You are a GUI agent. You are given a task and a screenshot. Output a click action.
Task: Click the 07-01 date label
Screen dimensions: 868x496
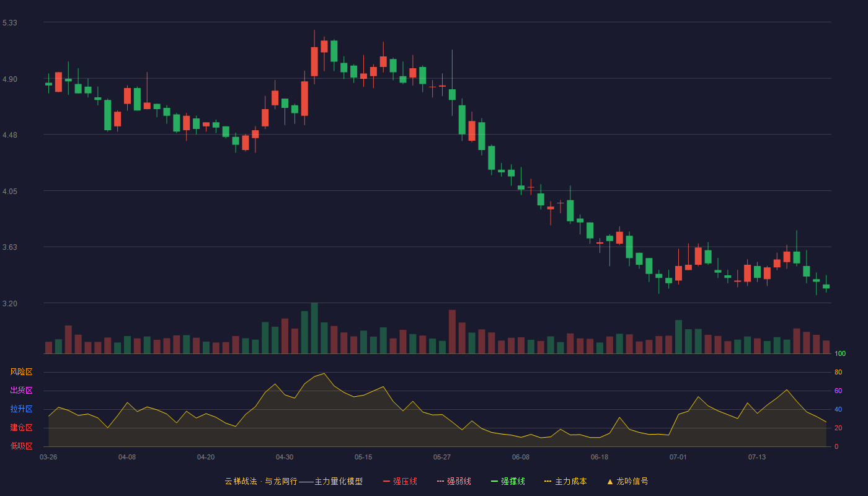click(678, 457)
